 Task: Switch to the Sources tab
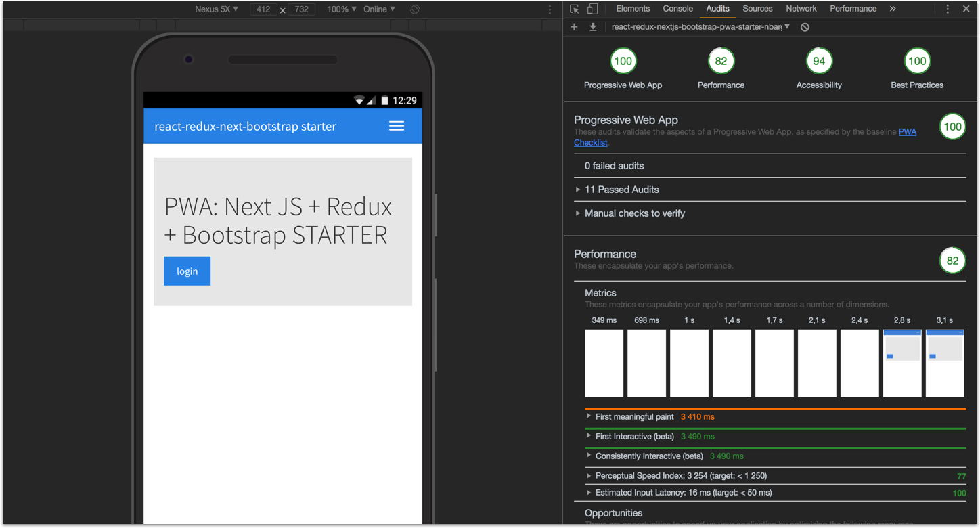click(x=757, y=9)
